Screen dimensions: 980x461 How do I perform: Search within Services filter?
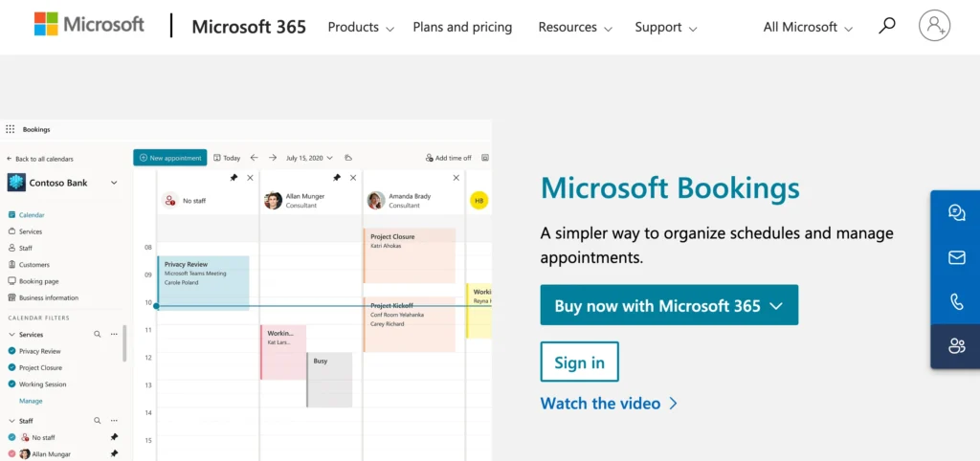[97, 334]
